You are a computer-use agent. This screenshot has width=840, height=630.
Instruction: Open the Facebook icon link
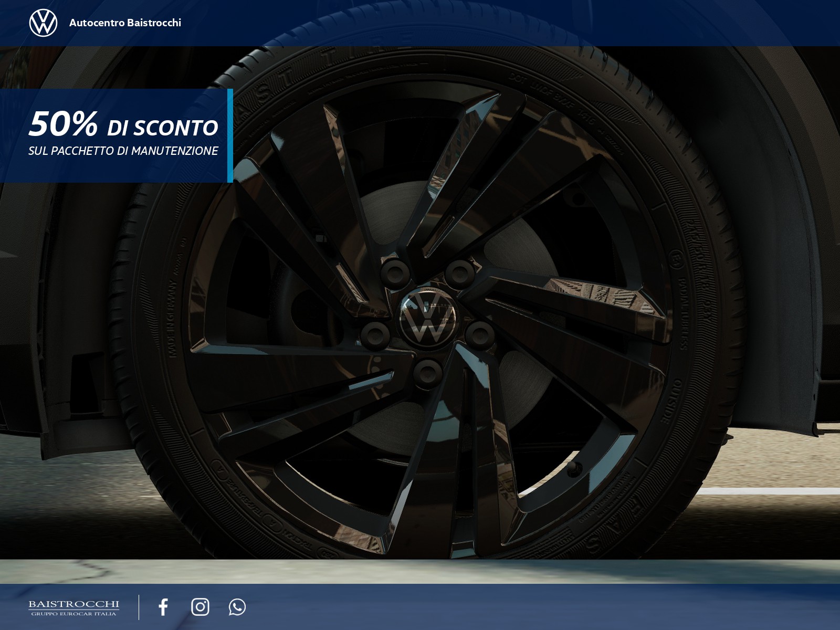[163, 607]
